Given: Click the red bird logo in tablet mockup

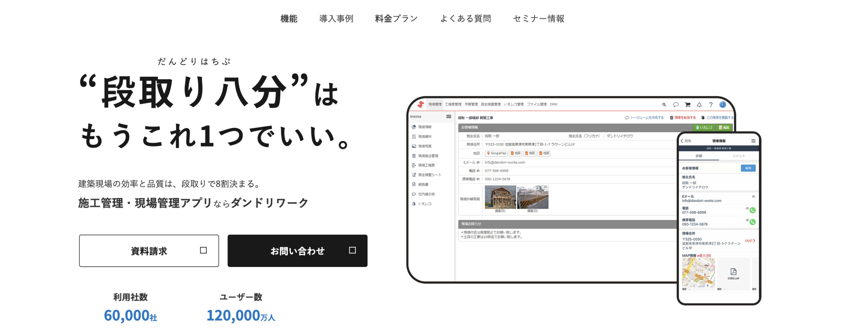Looking at the screenshot, I should (420, 104).
